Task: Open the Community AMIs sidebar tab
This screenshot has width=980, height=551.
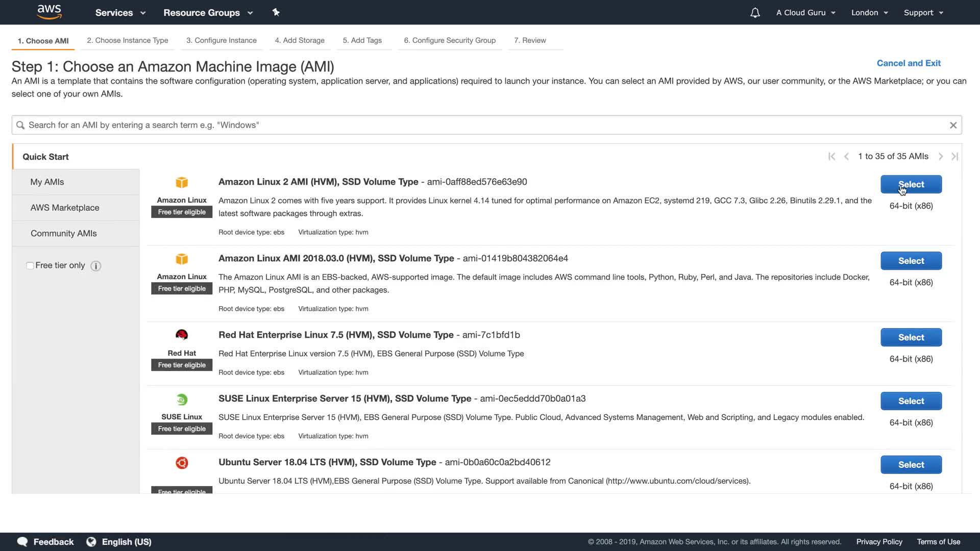Action: (64, 233)
